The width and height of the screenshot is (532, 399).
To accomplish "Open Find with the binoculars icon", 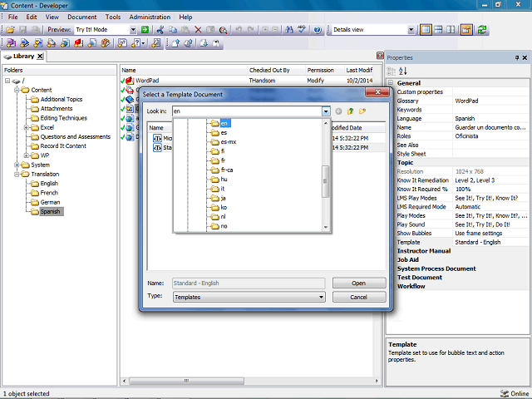I will click(289, 30).
